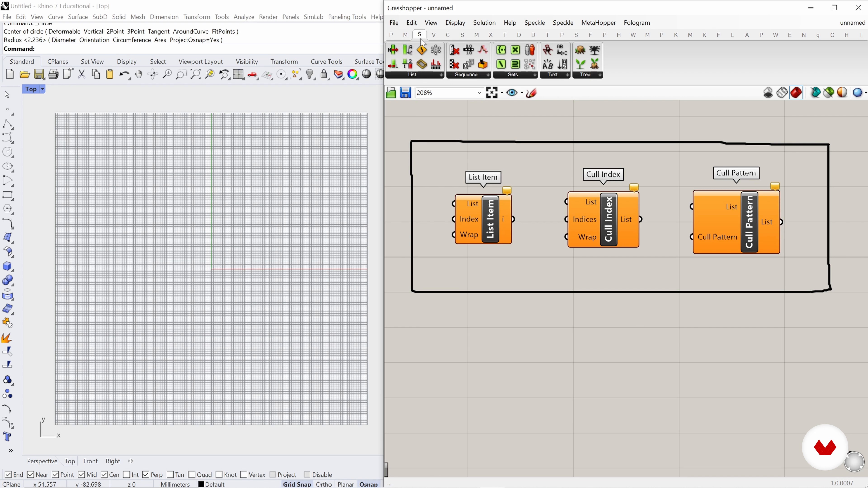Screen dimensions: 868x488
Task: Open the Rhino Print icon
Action: (x=53, y=74)
